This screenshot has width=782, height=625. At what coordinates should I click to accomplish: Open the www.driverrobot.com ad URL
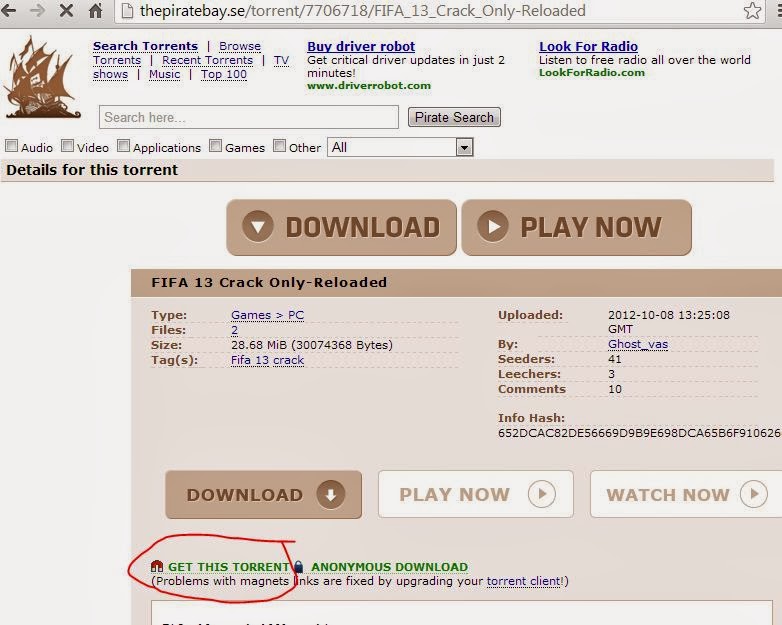pyautogui.click(x=369, y=85)
